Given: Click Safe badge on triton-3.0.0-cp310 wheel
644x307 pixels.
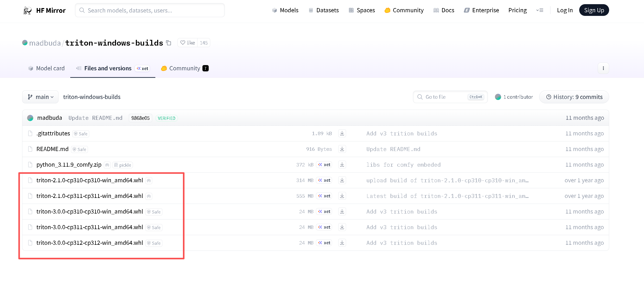Looking at the screenshot, I should tap(154, 212).
